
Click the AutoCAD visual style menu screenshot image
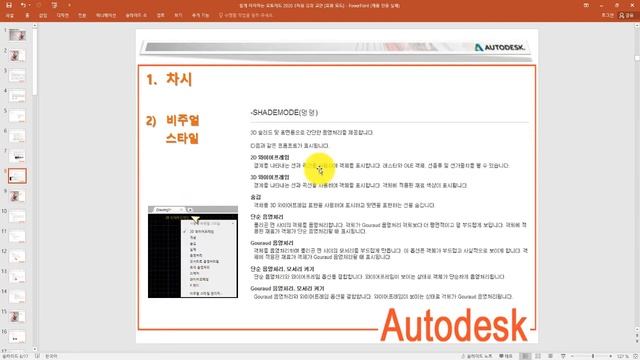193,252
